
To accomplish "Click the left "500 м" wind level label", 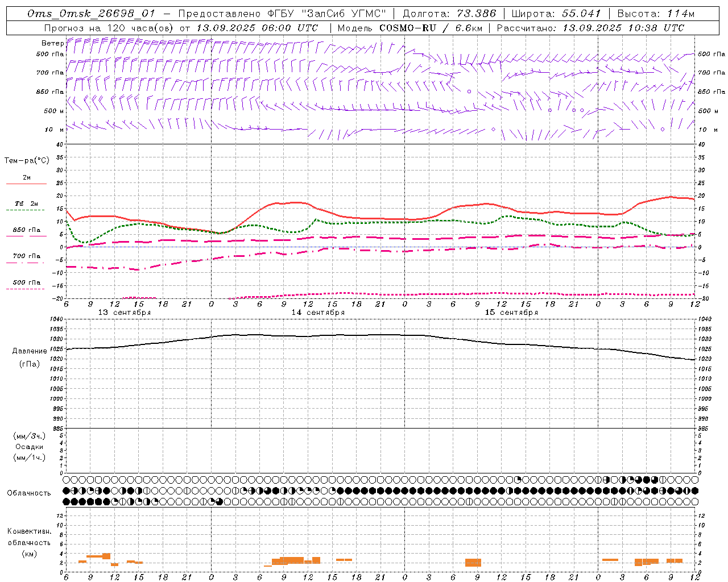I will [54, 111].
